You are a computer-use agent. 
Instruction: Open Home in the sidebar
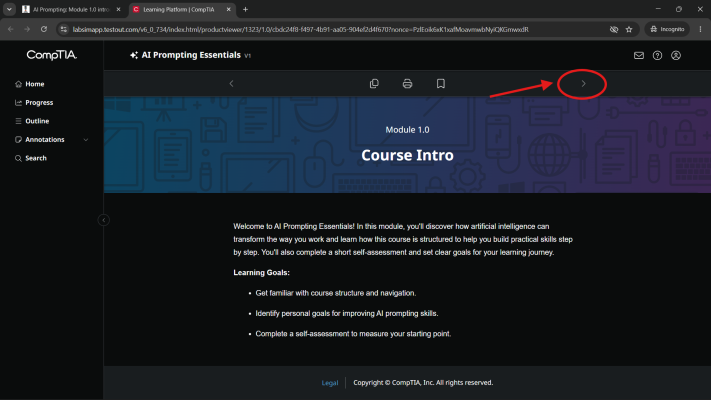[34, 84]
